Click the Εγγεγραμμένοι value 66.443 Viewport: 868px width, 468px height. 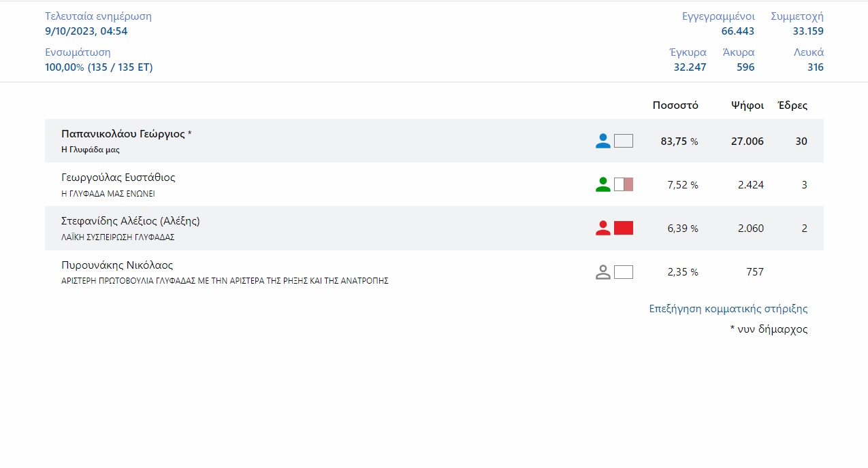point(737,31)
